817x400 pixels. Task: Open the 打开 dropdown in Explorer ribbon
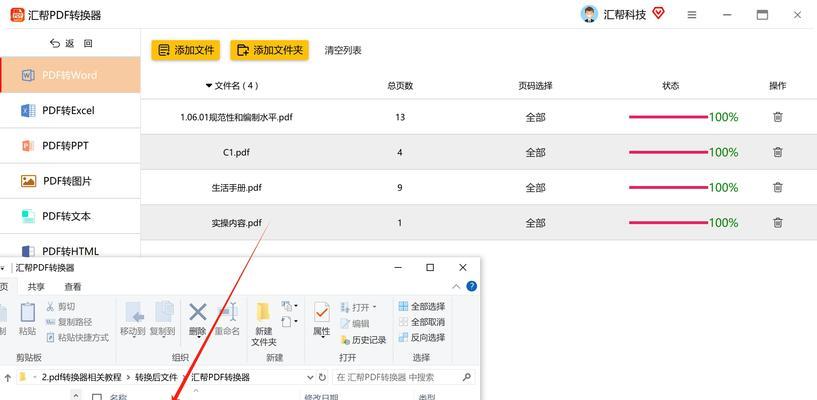pos(358,307)
